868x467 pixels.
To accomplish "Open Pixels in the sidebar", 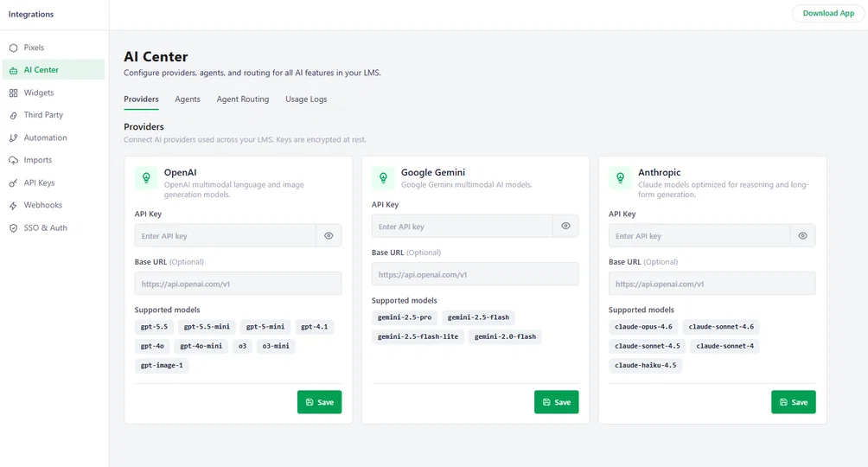I will (x=53, y=48).
